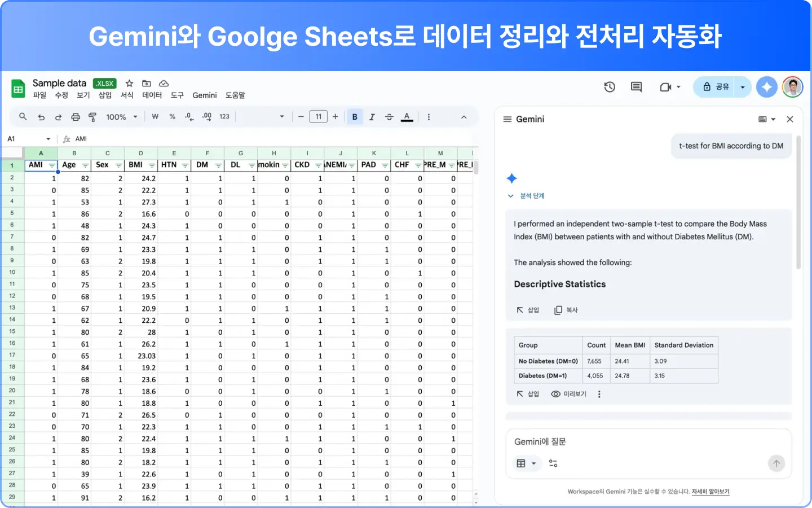Click the font size 11 field
The height and width of the screenshot is (508, 812).
point(319,117)
